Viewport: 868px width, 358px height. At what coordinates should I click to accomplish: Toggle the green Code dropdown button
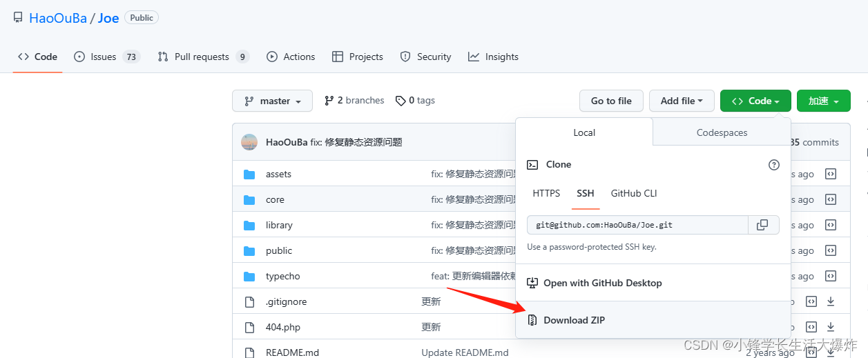pos(755,101)
